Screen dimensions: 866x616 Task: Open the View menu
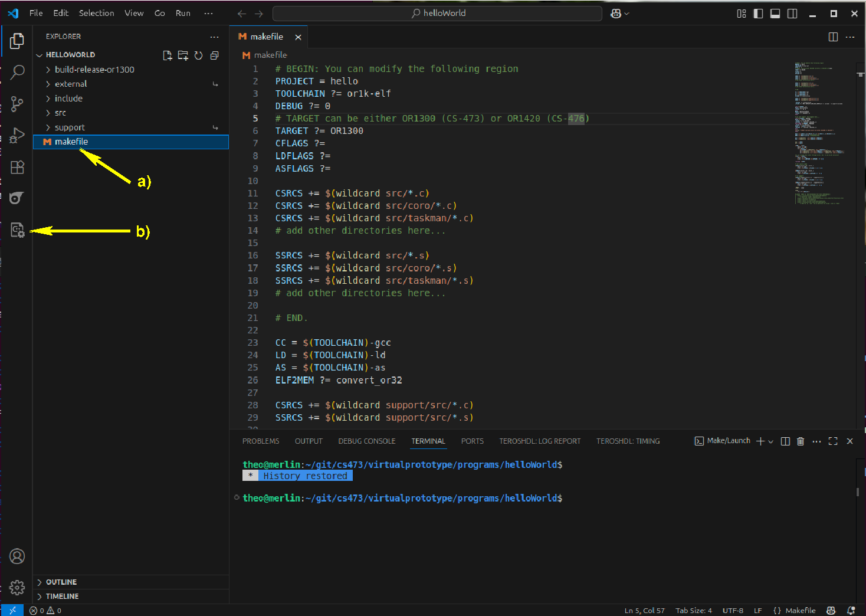coord(134,13)
